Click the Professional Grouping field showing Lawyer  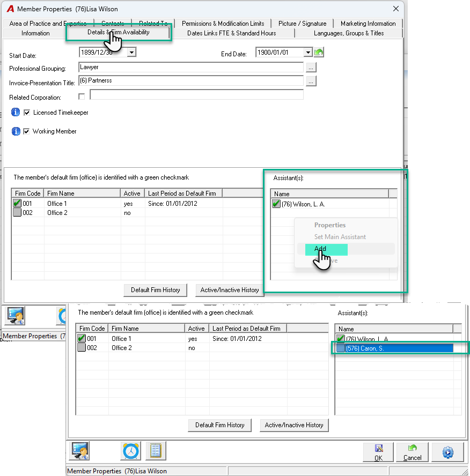tap(191, 67)
